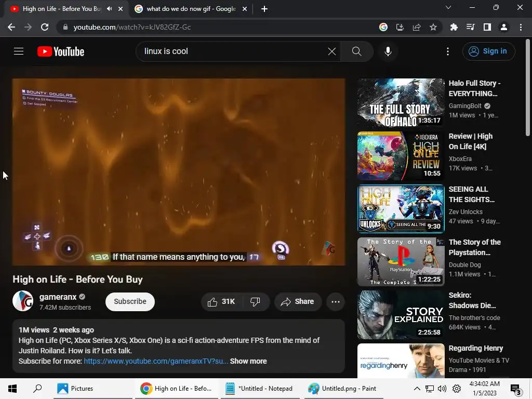Open volume control in system tray
Image resolution: width=532 pixels, height=399 pixels.
point(442,389)
